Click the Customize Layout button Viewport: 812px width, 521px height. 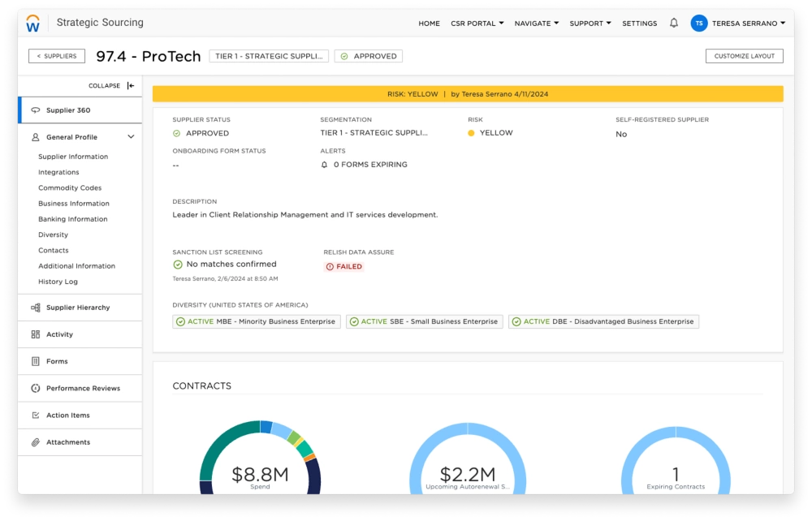[745, 56]
